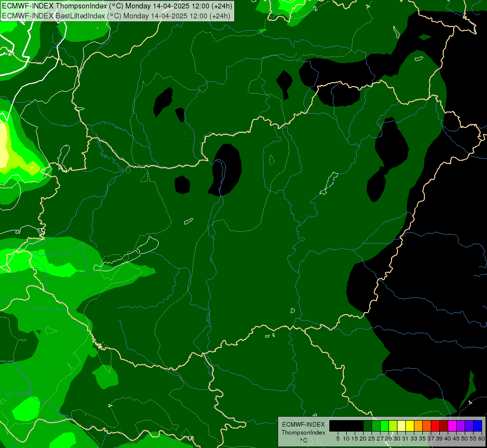The image size is (487, 448).
Task: Pick the pure yellow 31–33 legend swatch
Action: coord(410,426)
